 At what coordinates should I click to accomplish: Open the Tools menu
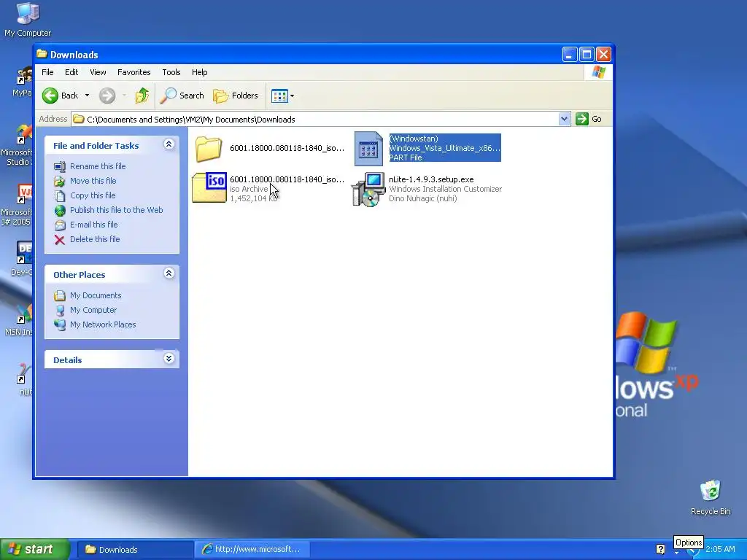tap(171, 72)
